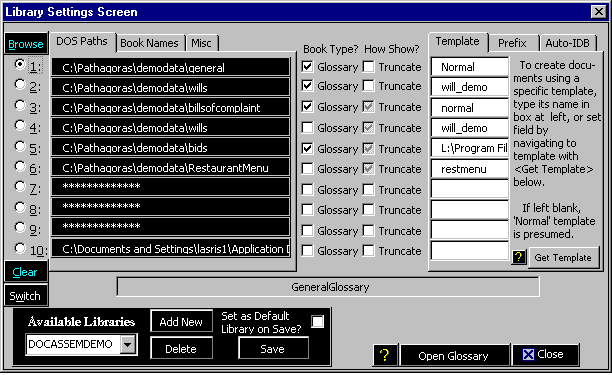Click the yellow question mark left of Open Glossary
Screen dimensions: 612x375
click(385, 355)
